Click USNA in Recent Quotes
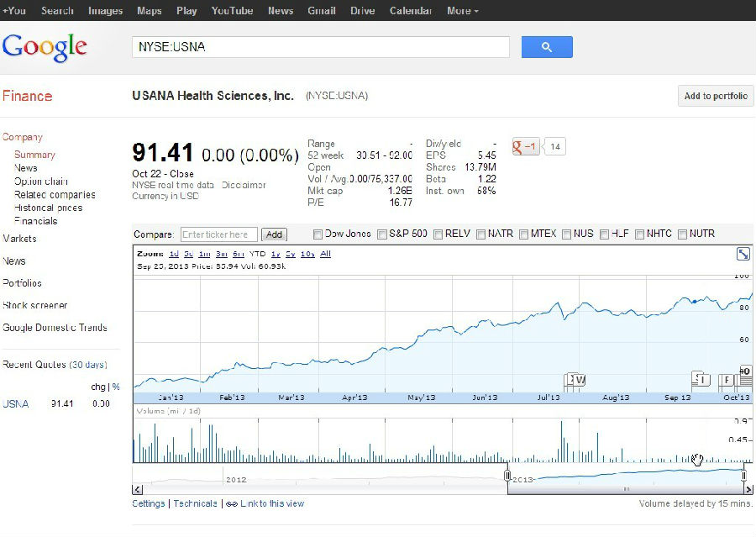 [15, 404]
